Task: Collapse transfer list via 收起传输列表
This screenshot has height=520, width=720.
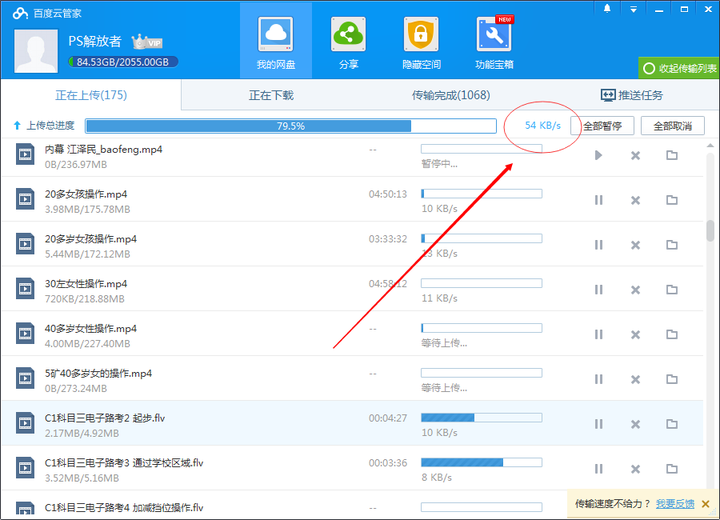Action: click(679, 68)
